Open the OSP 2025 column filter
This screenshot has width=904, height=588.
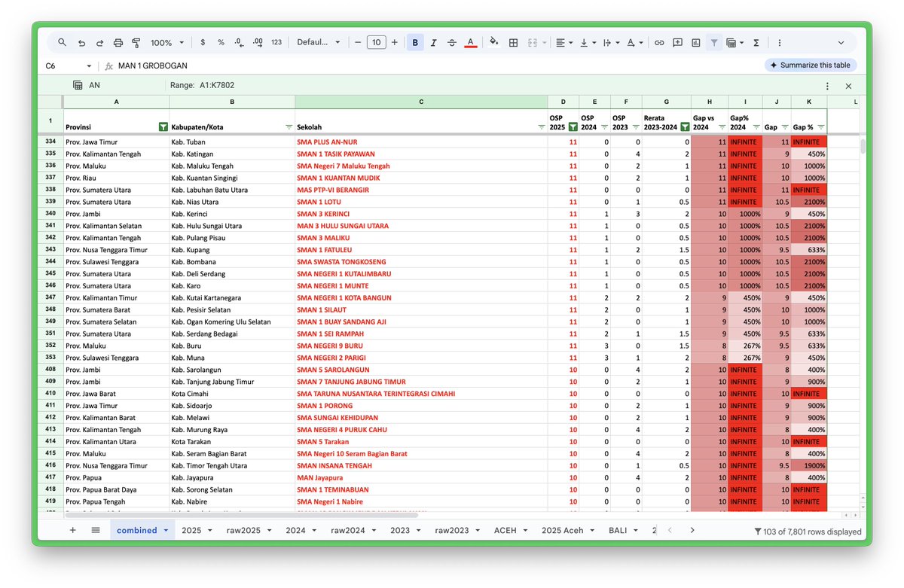tap(573, 127)
